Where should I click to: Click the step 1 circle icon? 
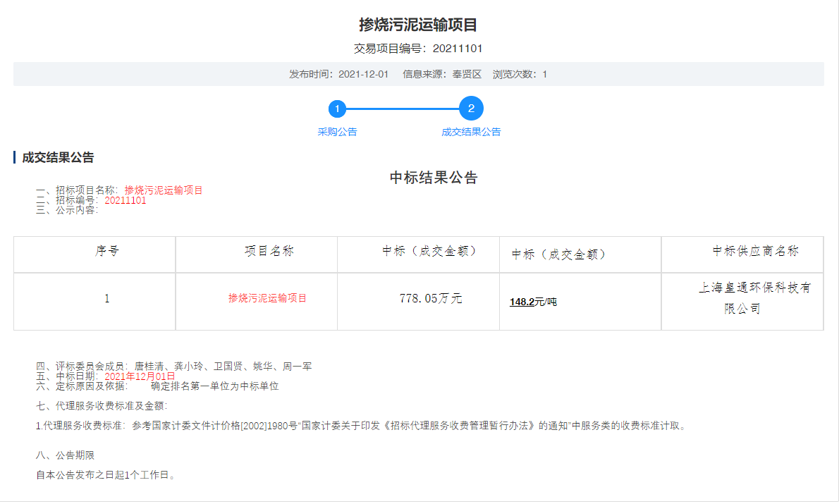338,109
